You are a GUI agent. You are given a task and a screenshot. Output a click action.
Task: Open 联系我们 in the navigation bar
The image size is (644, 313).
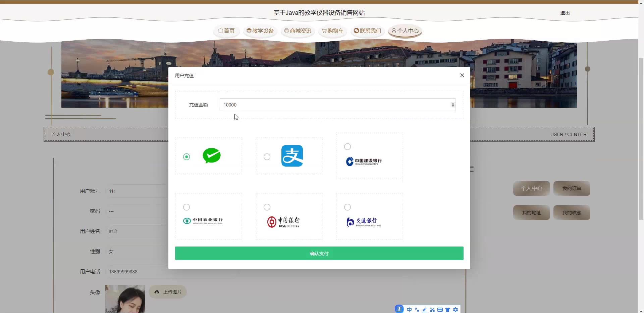[368, 31]
